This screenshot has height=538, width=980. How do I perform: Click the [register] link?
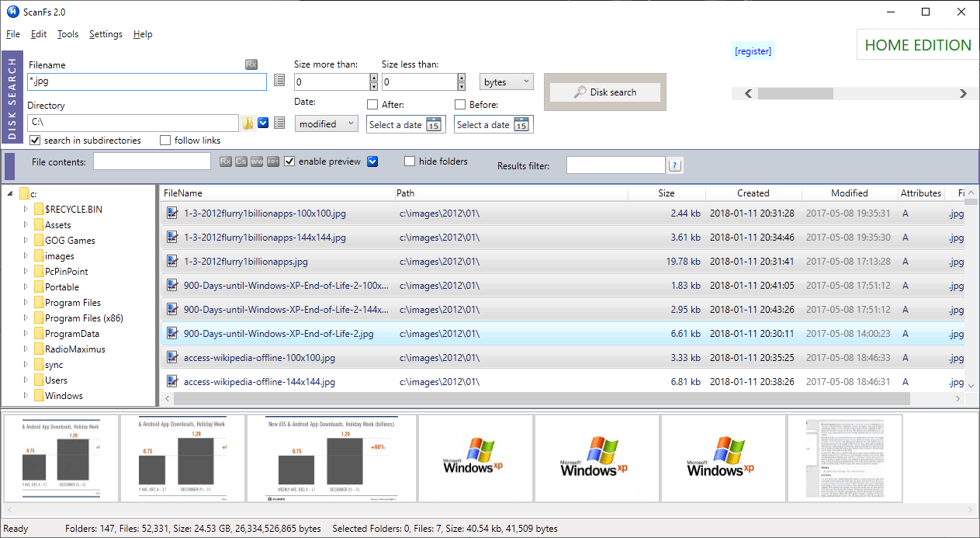(753, 51)
